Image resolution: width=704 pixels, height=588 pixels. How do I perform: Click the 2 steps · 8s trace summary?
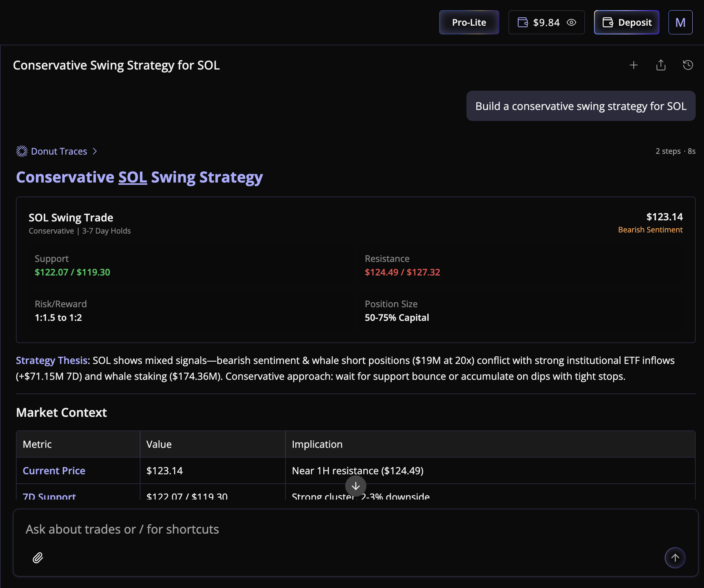pyautogui.click(x=675, y=151)
